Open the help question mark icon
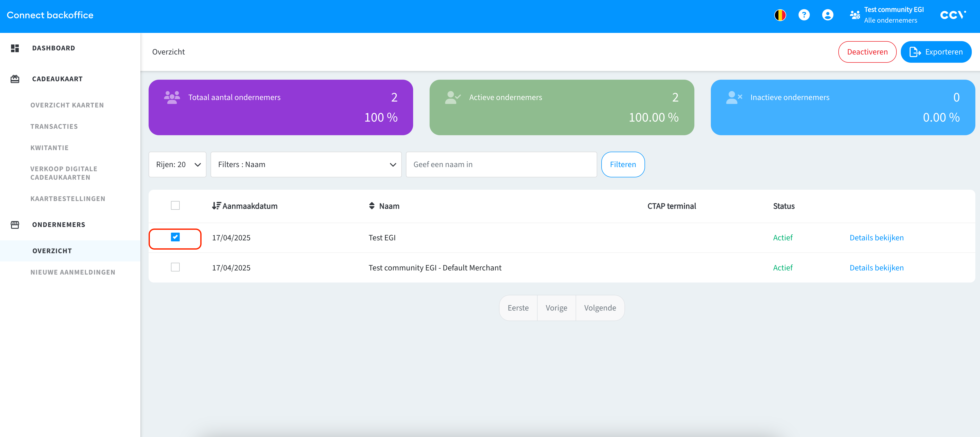Screen dimensions: 980x437 pyautogui.click(x=803, y=15)
